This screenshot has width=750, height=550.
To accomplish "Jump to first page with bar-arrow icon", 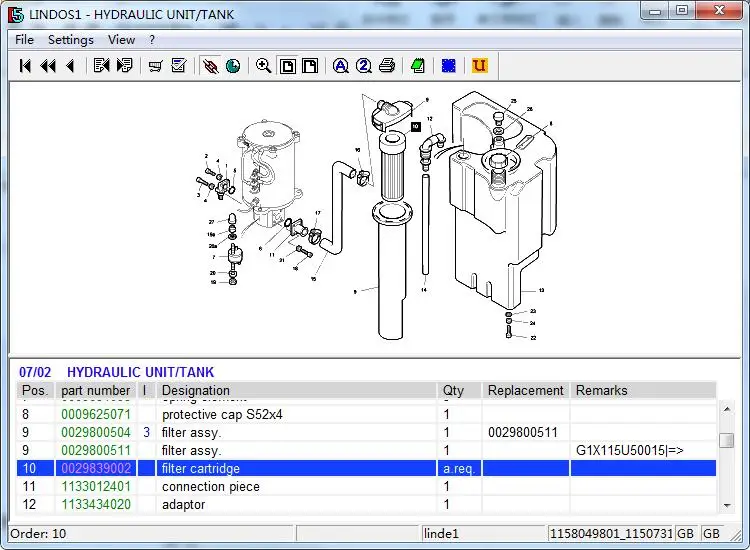I will (25, 66).
